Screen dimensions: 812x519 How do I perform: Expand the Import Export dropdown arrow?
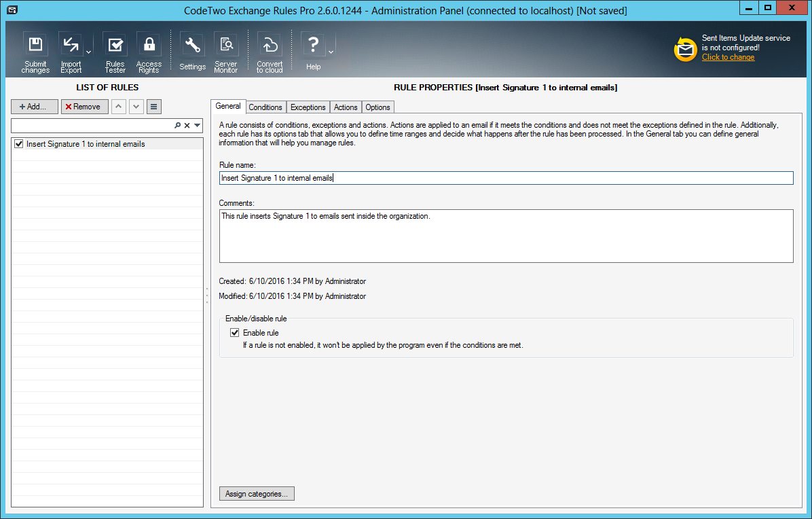[x=88, y=52]
